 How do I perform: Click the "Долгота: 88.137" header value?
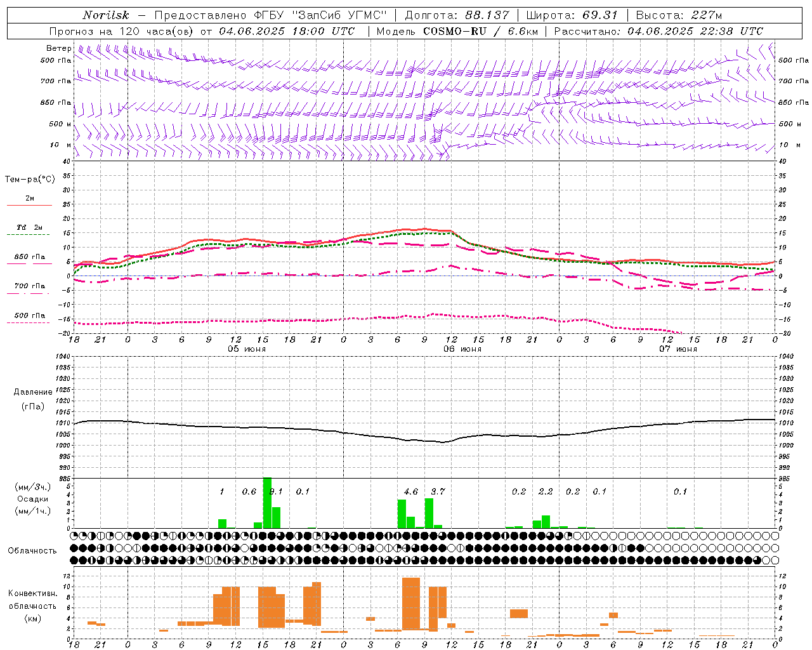[457, 15]
